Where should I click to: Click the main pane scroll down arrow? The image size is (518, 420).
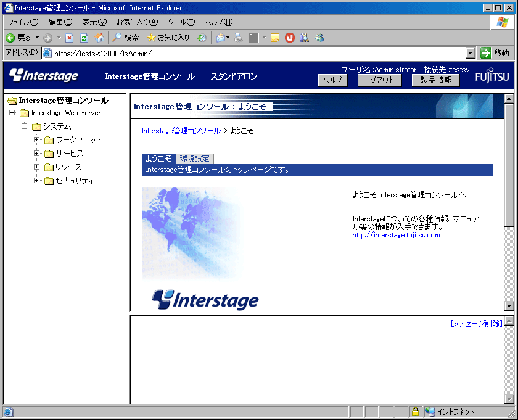509,306
